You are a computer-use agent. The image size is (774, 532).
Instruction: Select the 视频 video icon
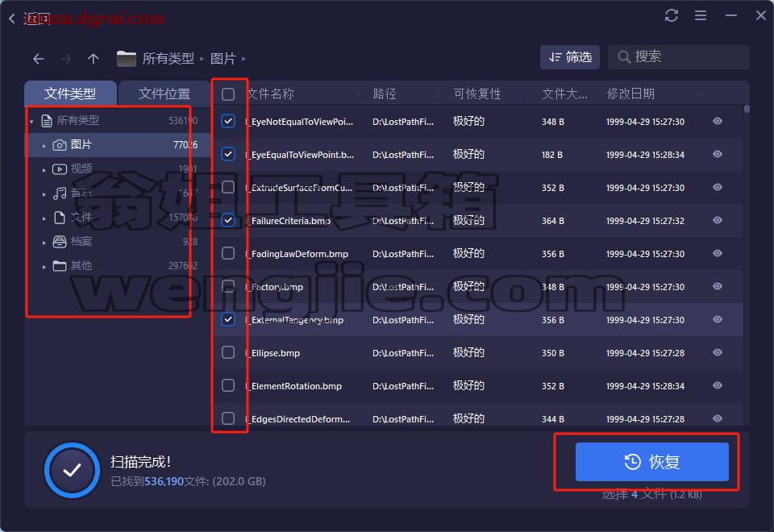click(59, 169)
